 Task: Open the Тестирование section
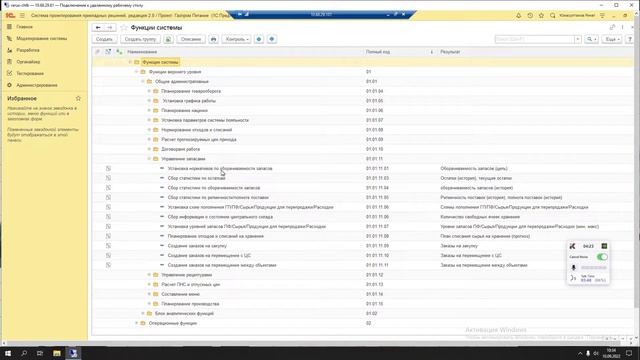30,73
